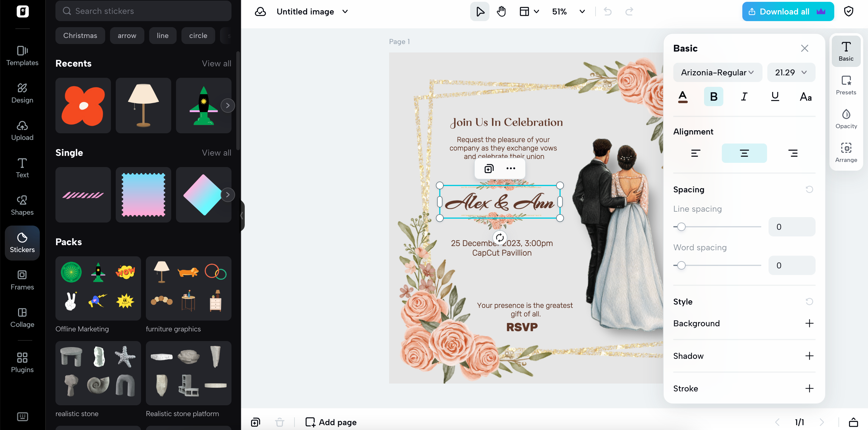Select the Text tool in the sidebar
This screenshot has height=430, width=868.
click(x=22, y=168)
